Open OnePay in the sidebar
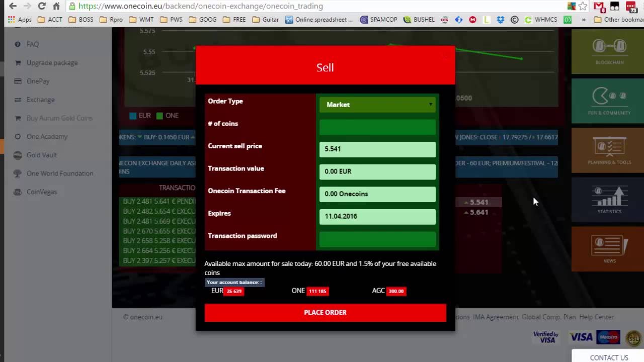The width and height of the screenshot is (644, 362). [x=38, y=81]
